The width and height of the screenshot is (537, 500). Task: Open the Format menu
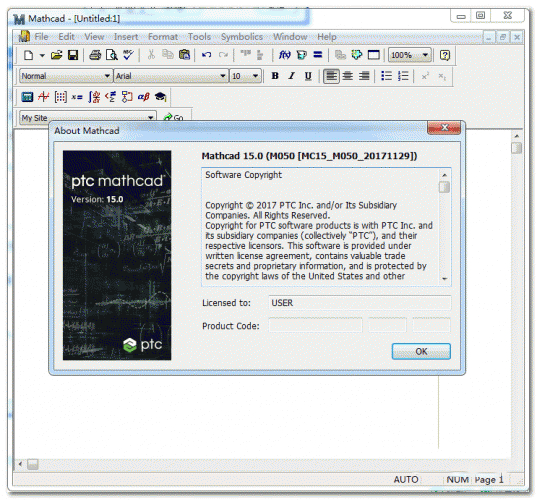[163, 37]
